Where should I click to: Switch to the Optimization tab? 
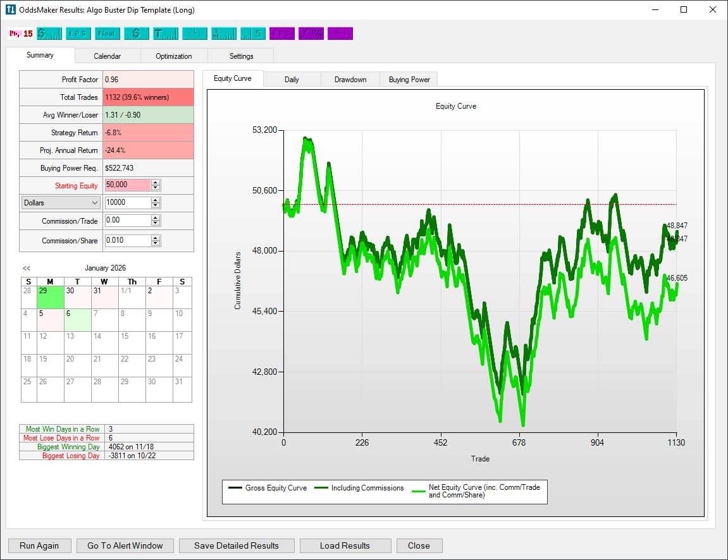(x=174, y=56)
